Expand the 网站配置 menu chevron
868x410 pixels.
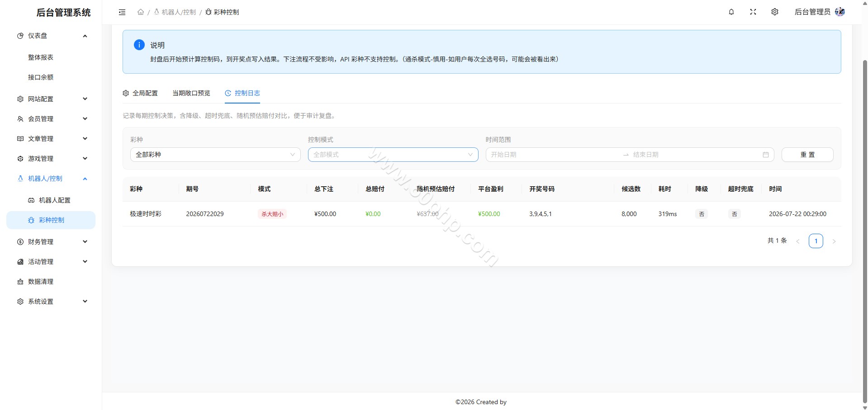click(x=85, y=99)
